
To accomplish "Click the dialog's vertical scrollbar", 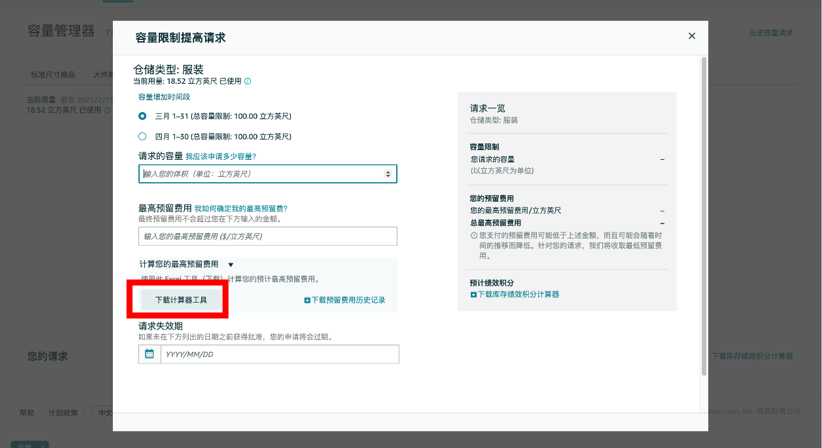I will pos(704,216).
